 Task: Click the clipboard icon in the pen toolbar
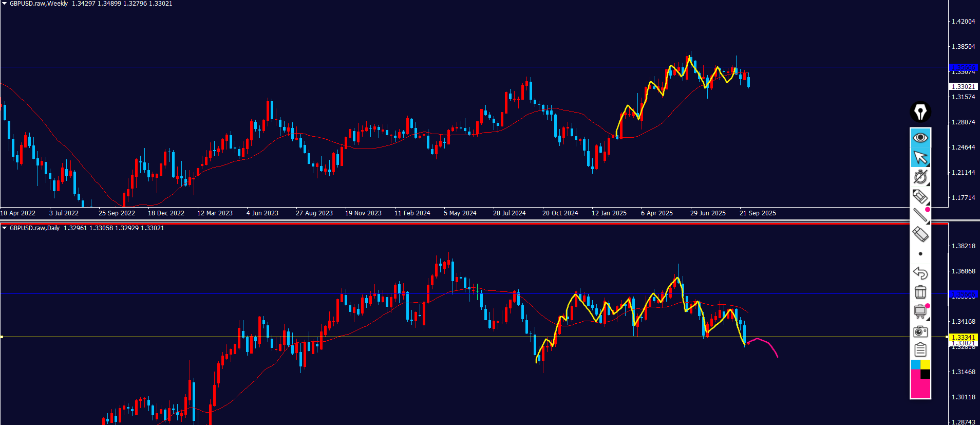[x=920, y=350]
